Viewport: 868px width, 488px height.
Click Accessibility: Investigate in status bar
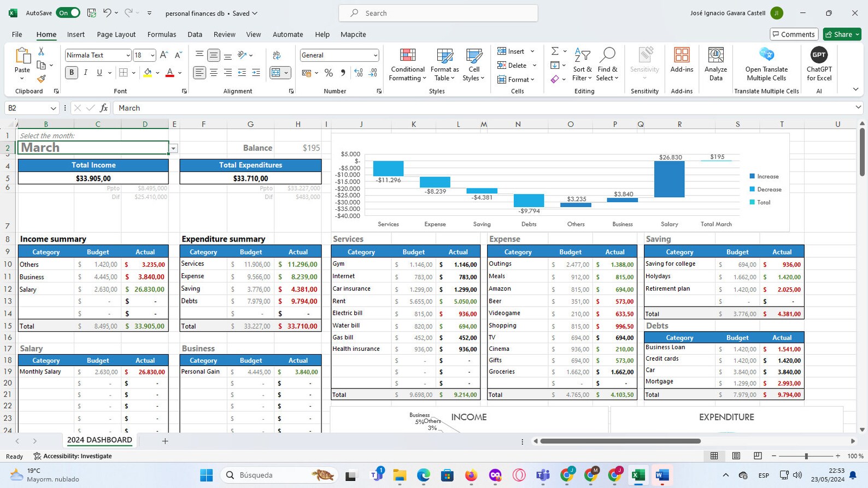(72, 456)
